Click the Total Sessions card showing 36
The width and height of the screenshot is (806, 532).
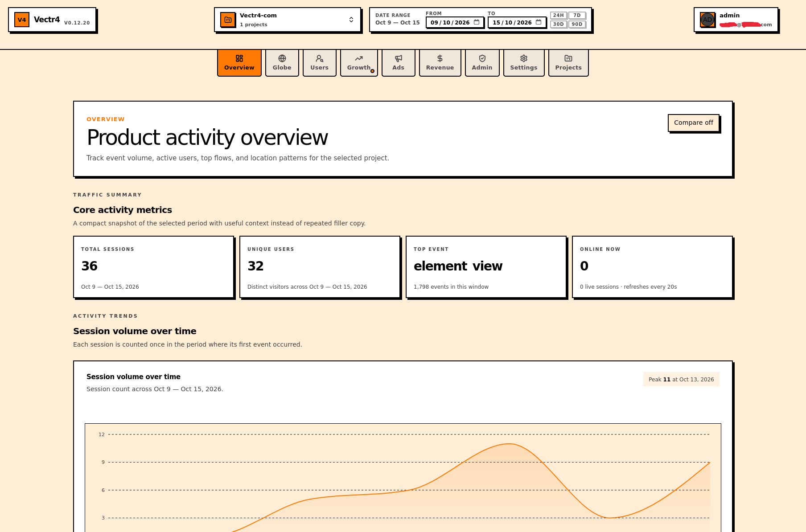(x=154, y=267)
